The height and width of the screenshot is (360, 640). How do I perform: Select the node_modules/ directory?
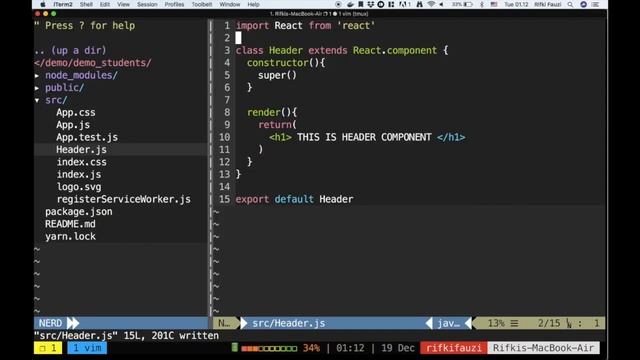point(81,75)
